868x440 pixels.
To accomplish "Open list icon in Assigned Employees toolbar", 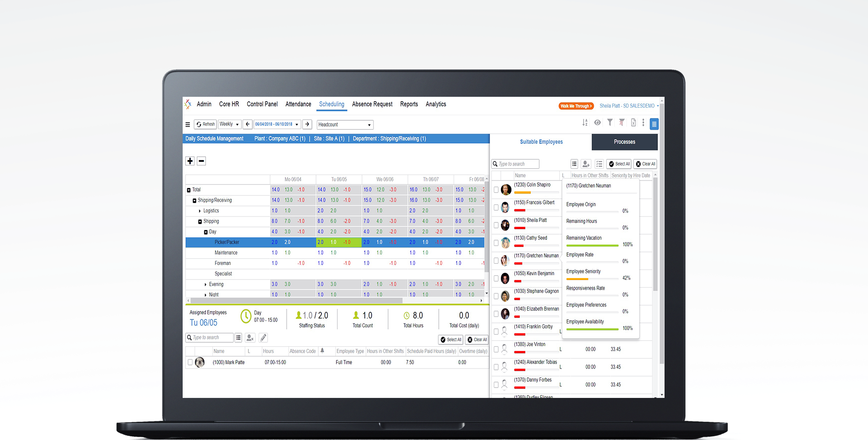I will [238, 338].
